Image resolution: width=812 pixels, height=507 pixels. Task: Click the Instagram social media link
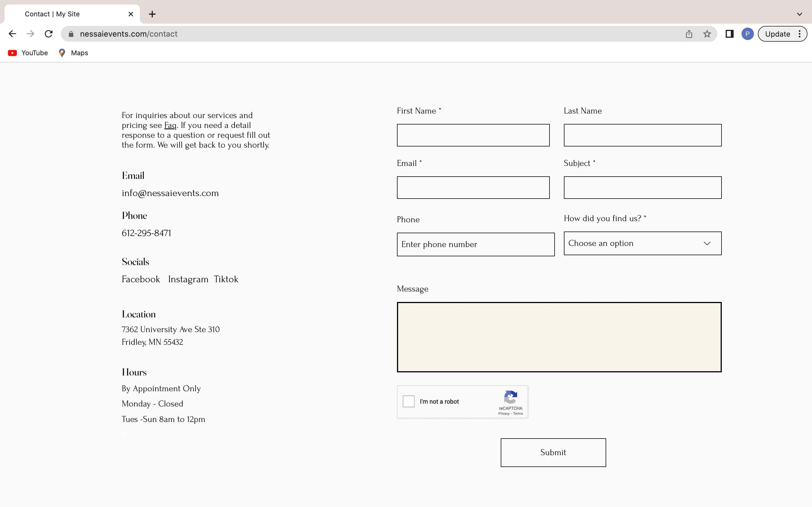pyautogui.click(x=187, y=279)
